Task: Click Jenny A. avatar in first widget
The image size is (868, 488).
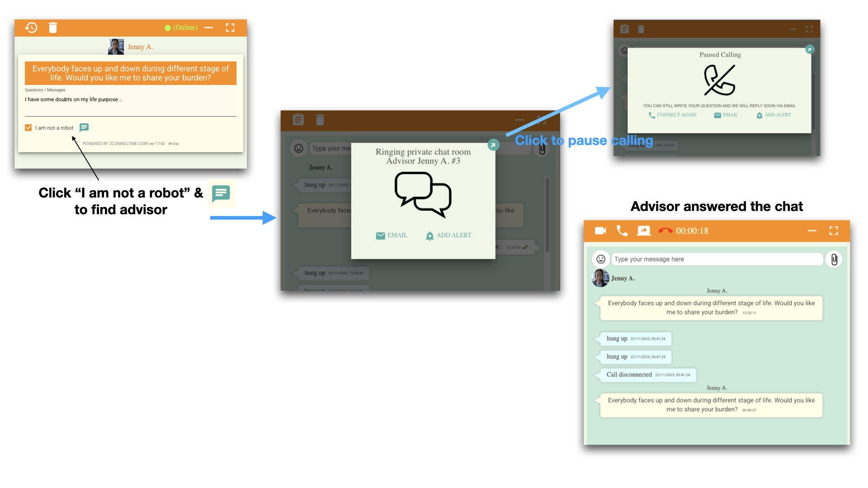Action: pyautogui.click(x=116, y=47)
